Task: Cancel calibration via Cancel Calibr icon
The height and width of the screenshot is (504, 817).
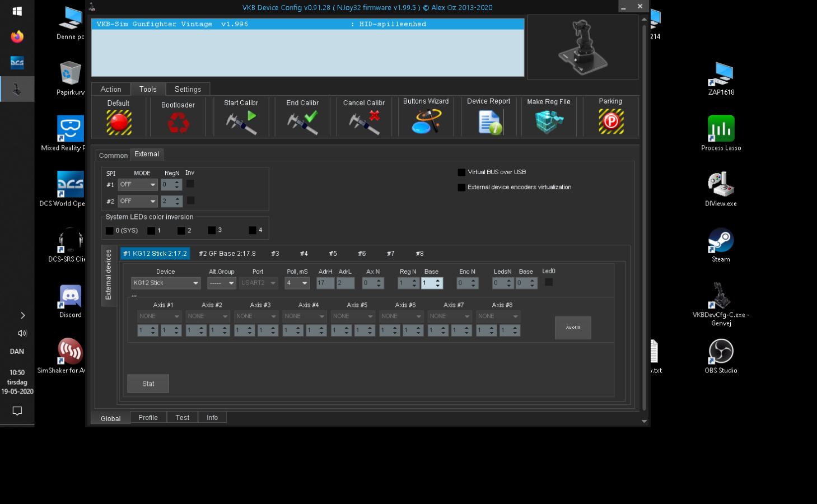Action: 364,123
